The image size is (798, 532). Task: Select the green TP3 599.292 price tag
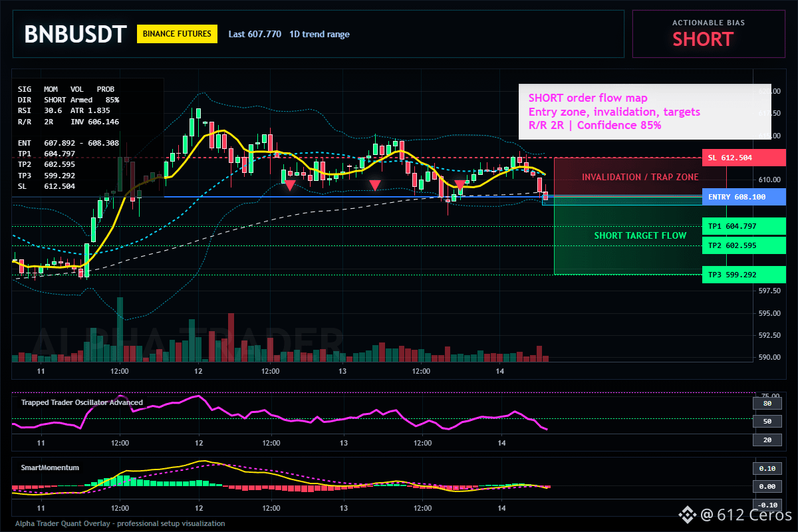743,275
